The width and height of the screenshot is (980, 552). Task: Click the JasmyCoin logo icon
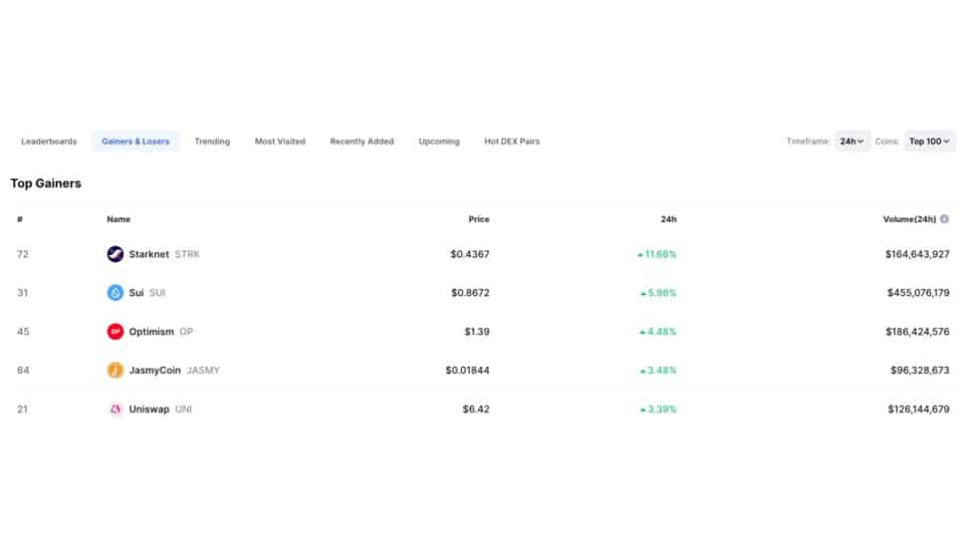click(115, 370)
